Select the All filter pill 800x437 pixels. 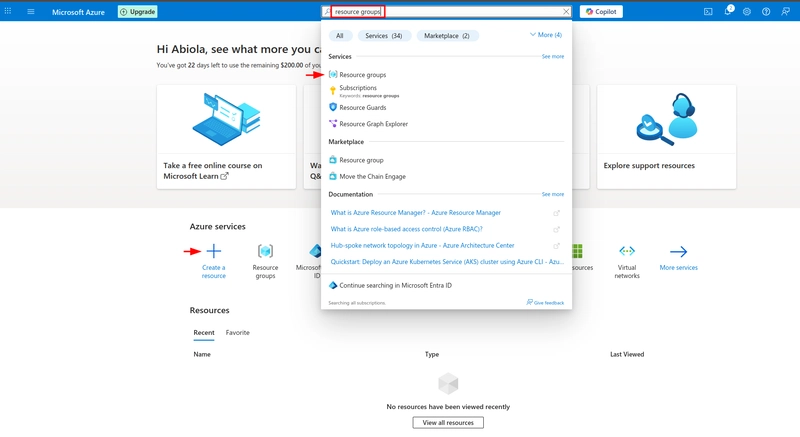340,36
